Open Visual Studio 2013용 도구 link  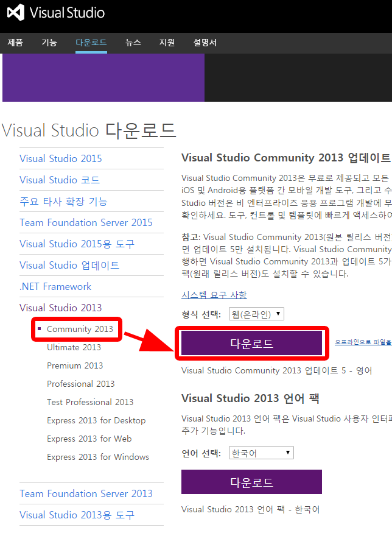[x=77, y=515]
